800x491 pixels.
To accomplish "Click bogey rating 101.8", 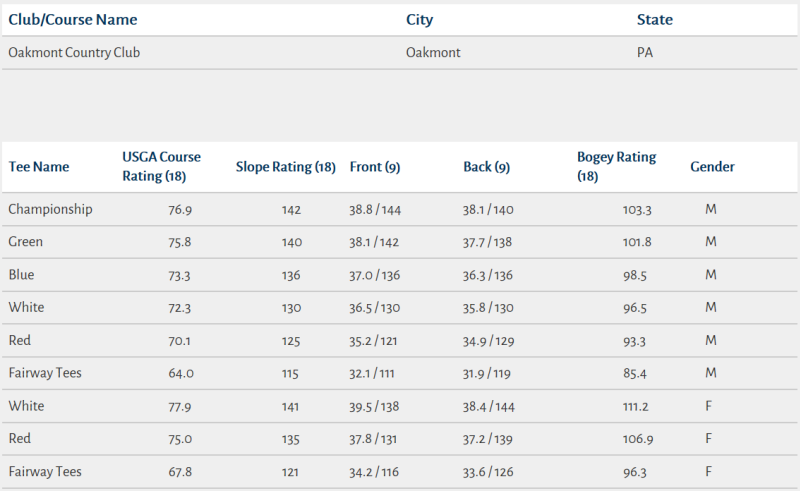I will (x=637, y=242).
